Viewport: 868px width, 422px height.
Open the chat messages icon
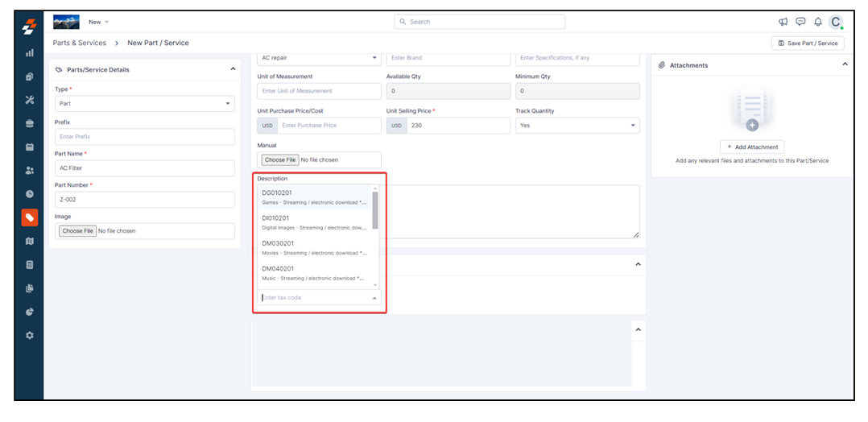point(800,22)
